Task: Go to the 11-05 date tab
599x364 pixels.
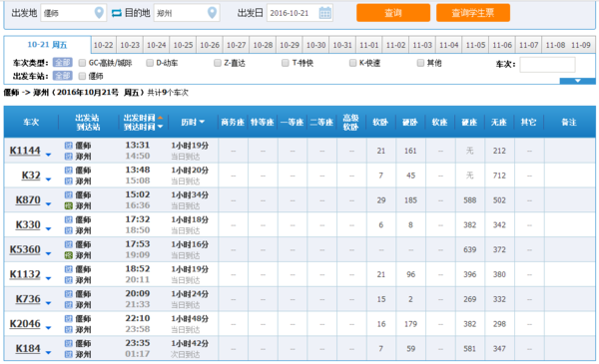Action: pyautogui.click(x=475, y=45)
